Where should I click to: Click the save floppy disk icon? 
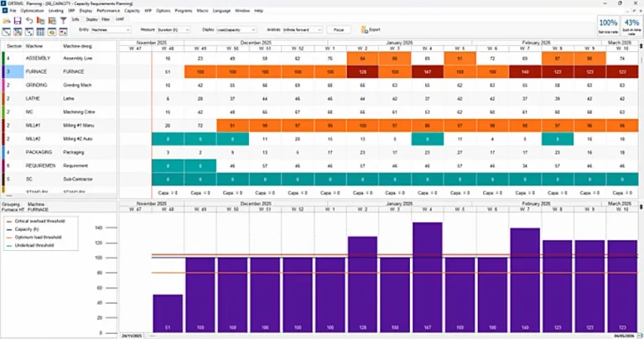click(x=18, y=20)
